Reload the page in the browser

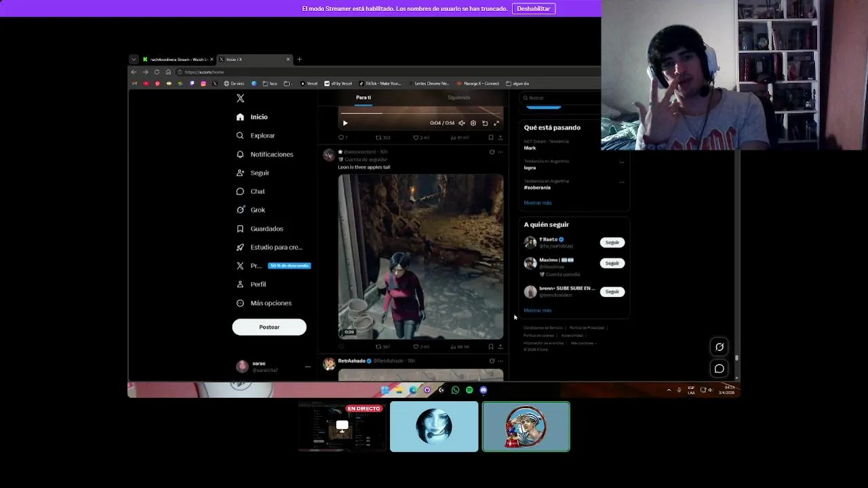point(157,72)
